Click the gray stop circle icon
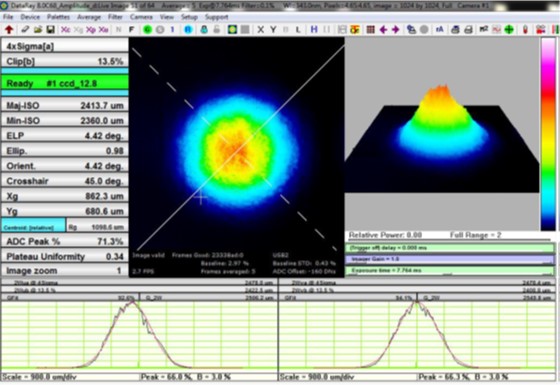The image size is (560, 385). (160, 30)
